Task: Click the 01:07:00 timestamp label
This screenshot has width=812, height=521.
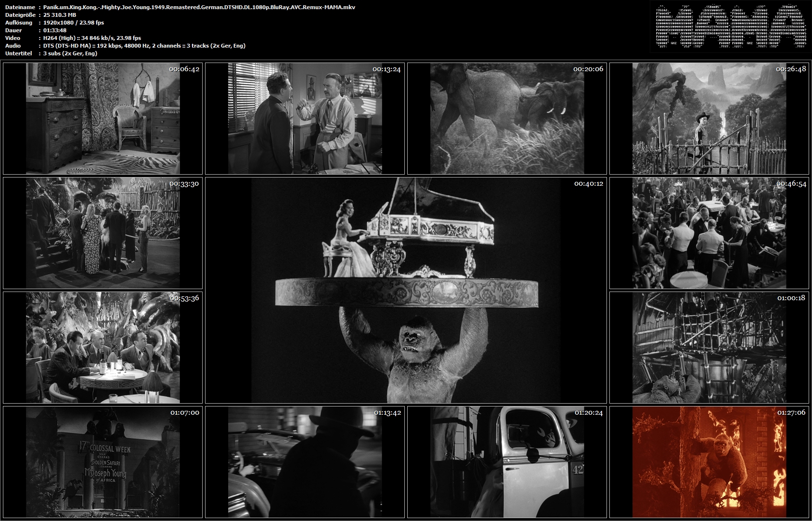Action: [184, 412]
